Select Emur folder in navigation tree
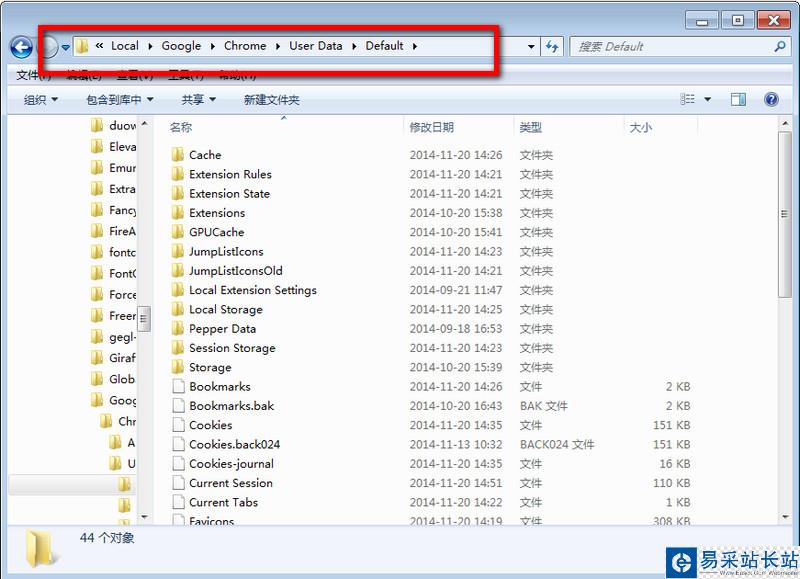 (x=113, y=168)
